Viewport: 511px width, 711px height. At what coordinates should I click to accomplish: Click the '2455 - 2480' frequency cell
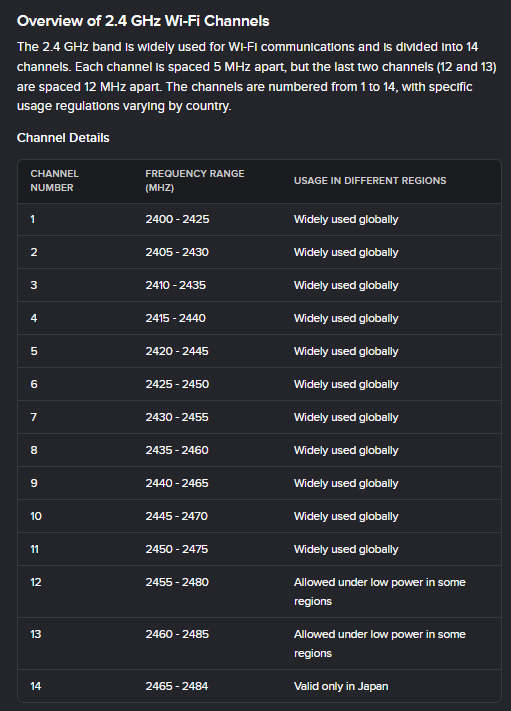click(177, 582)
